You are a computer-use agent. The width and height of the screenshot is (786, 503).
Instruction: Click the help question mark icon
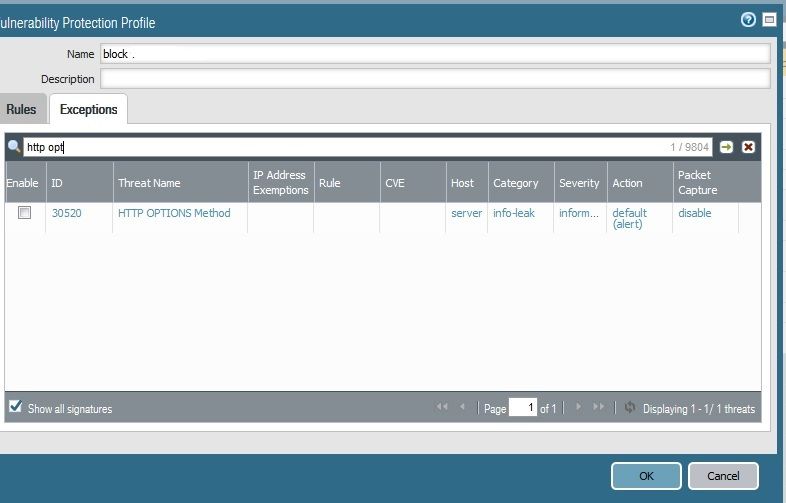point(748,19)
